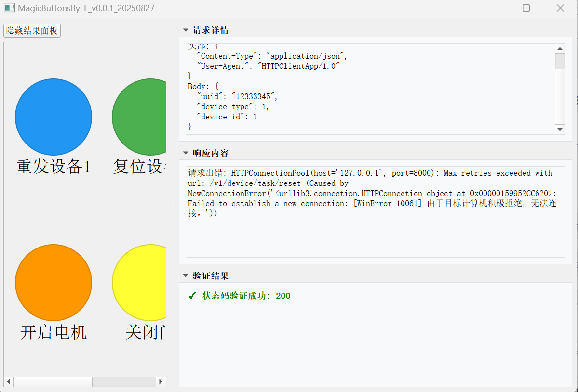Click the button panel scroll left arrow
The width and height of the screenshot is (578, 392).
point(9,382)
